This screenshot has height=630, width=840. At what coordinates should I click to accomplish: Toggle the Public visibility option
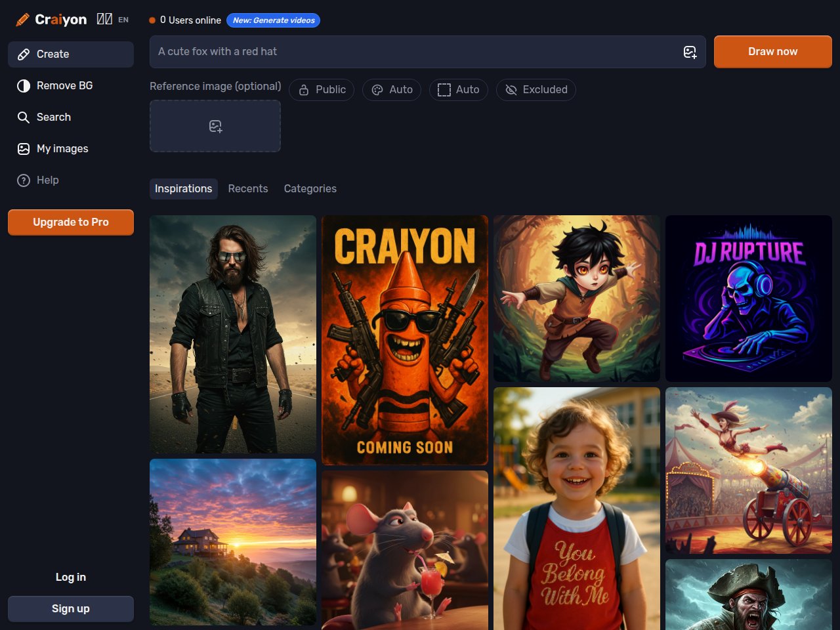[322, 90]
